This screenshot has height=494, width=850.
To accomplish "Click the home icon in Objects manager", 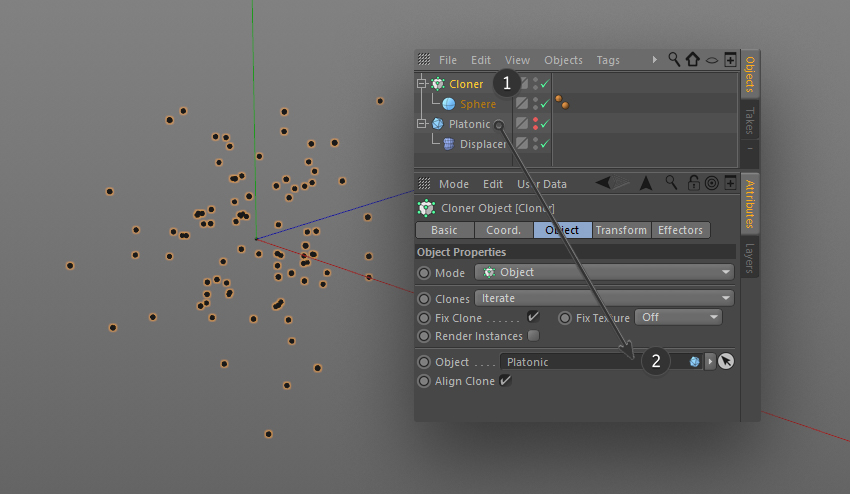I will coord(692,59).
